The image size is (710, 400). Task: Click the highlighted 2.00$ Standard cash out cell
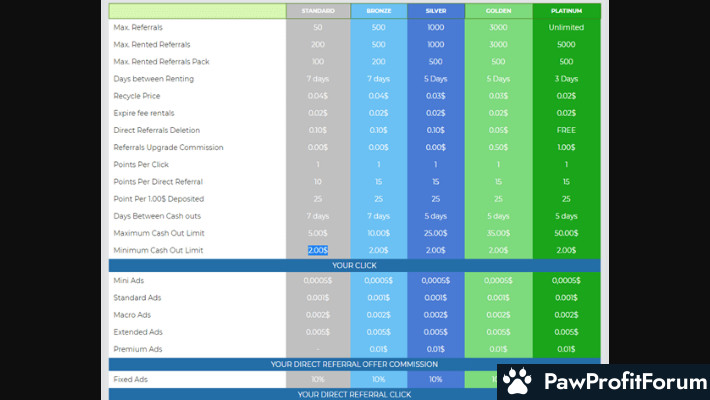318,250
